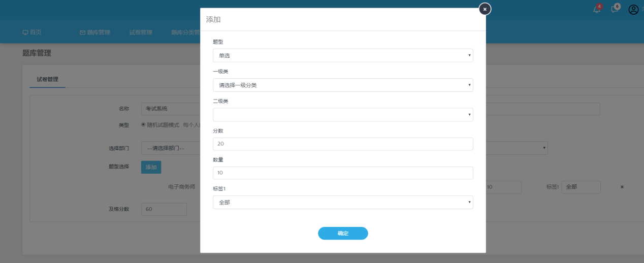Open the 选择部门 department dropdown

(170, 148)
